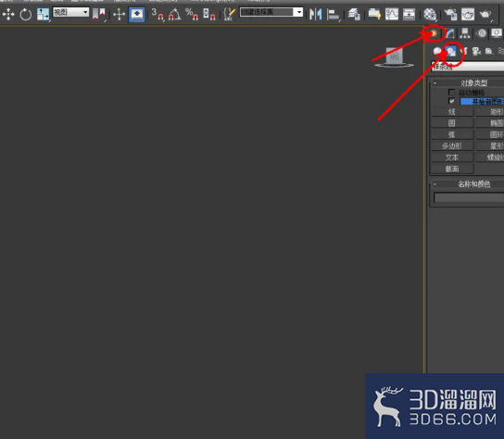Click the 圆 (Circle) button
The height and width of the screenshot is (439, 504).
(452, 123)
